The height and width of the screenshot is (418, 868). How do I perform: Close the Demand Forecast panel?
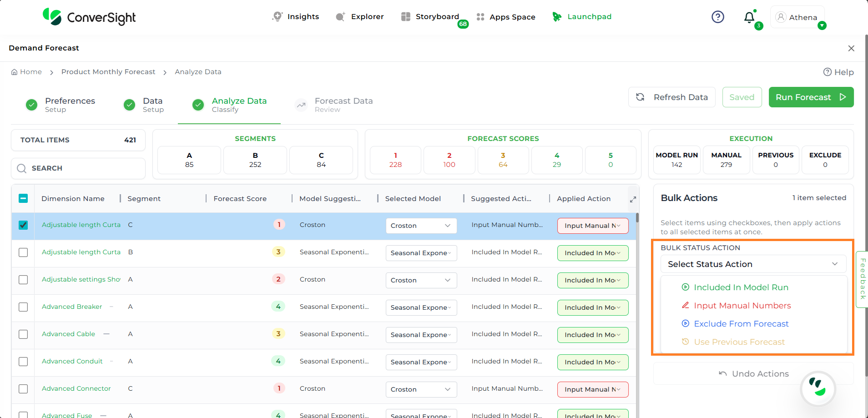(851, 48)
